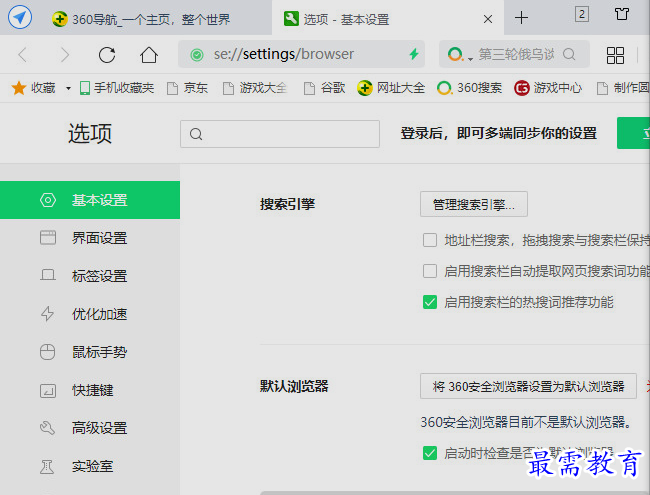
Task: Go back with the back arrow
Action: (x=23, y=55)
